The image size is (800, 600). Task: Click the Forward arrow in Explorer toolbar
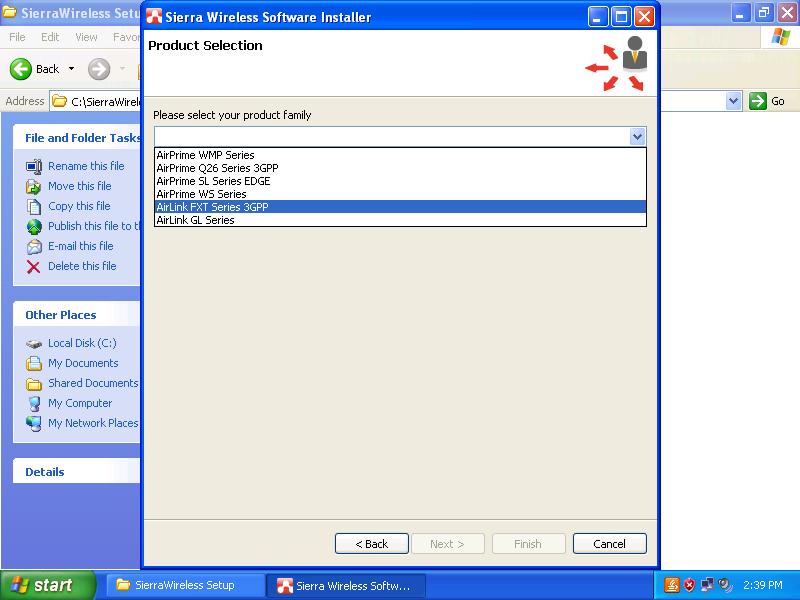(x=99, y=69)
